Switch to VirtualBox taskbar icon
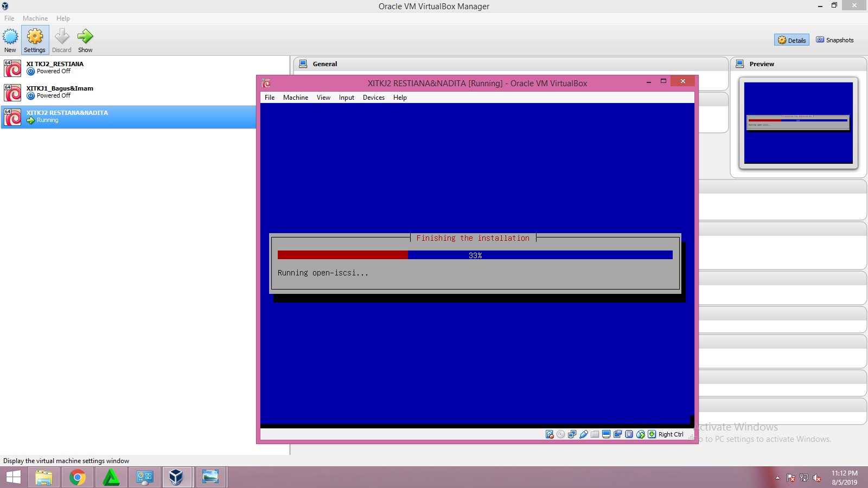 [x=176, y=477]
